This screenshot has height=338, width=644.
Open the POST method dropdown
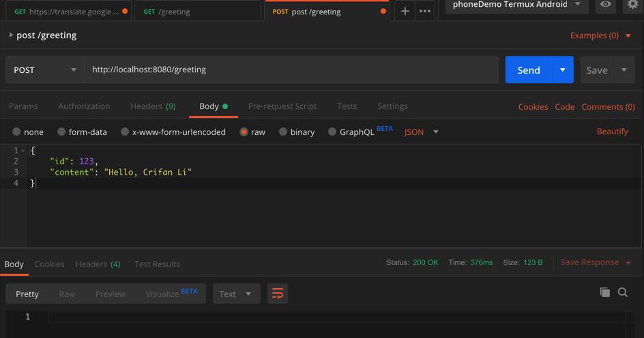tap(45, 70)
